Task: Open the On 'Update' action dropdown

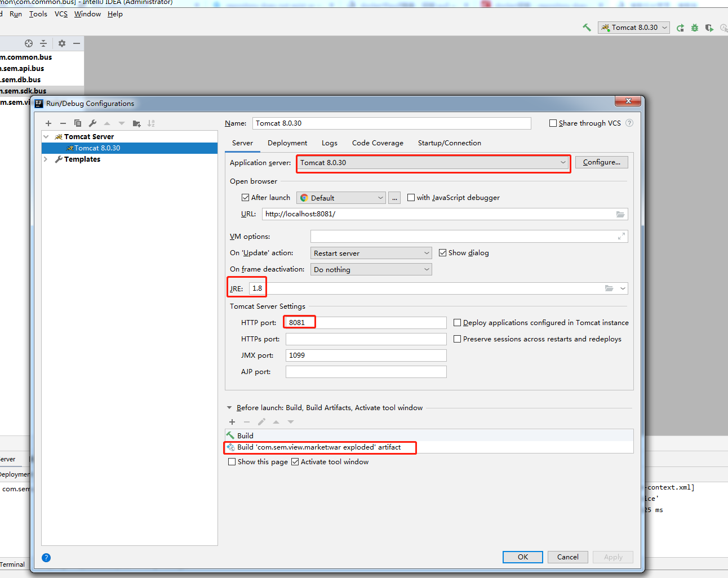Action: click(371, 254)
